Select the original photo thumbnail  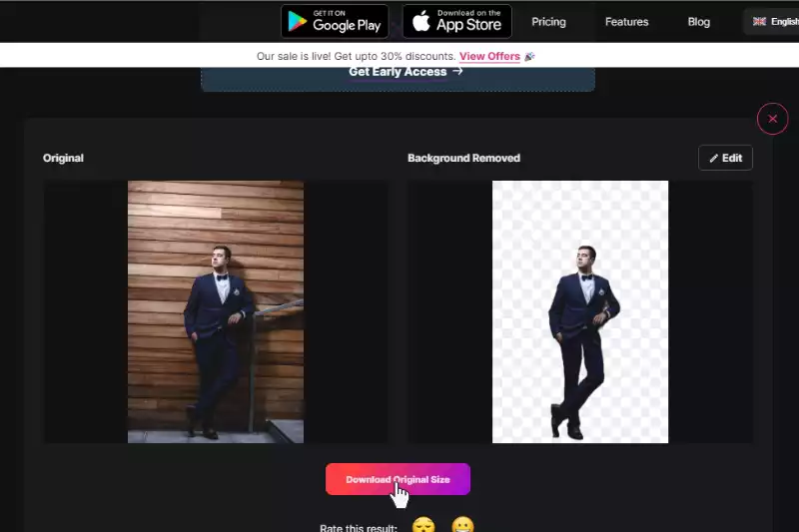[216, 311]
